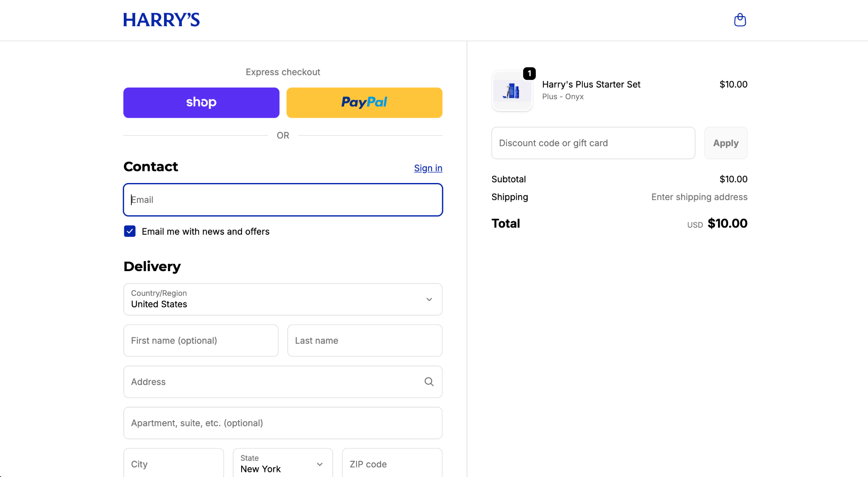The image size is (868, 477).
Task: Click the First name (optional) field
Action: pyautogui.click(x=201, y=341)
